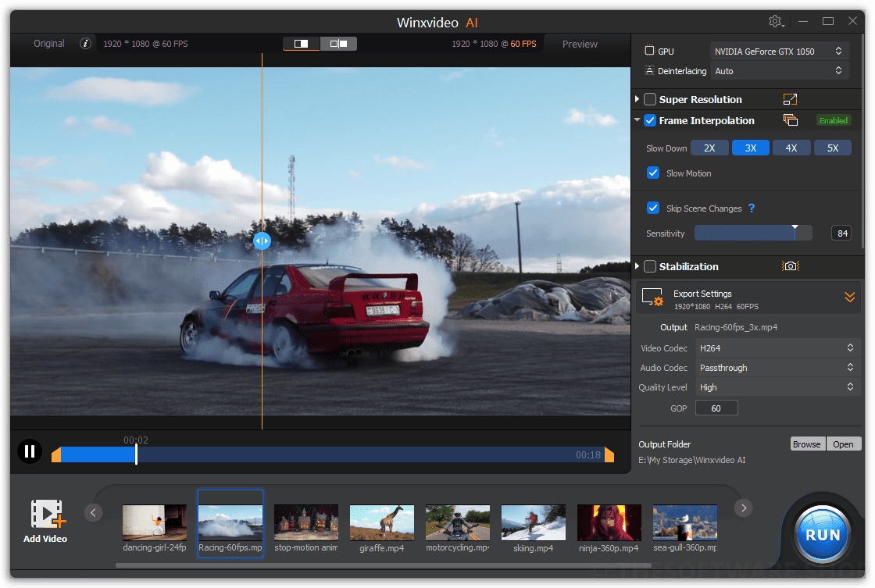Uncheck Skip Scene Changes checkbox
This screenshot has height=588, width=875.
point(653,208)
